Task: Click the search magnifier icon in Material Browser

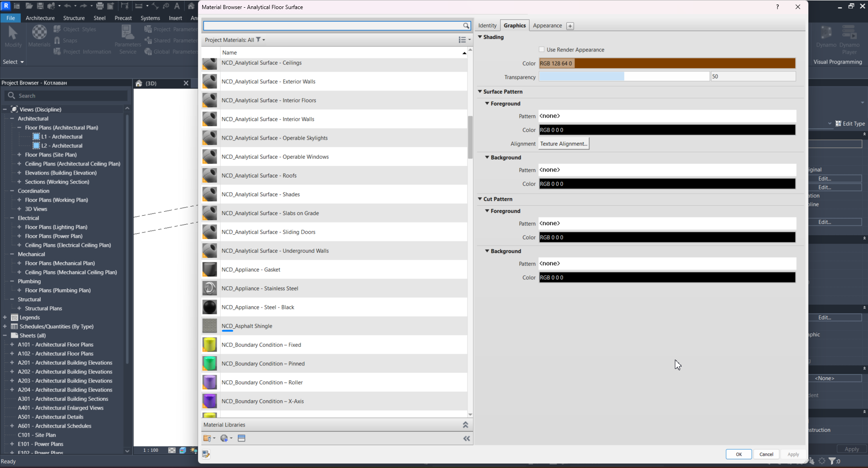Action: coord(466,26)
